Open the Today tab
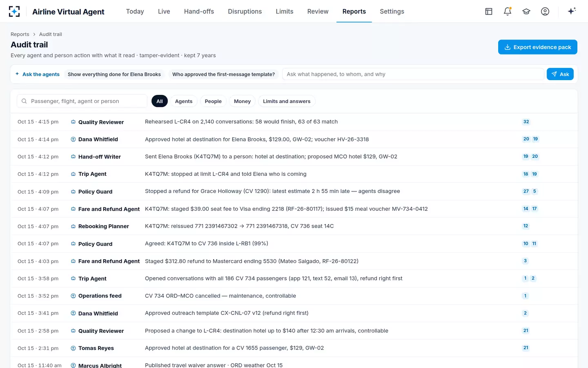The width and height of the screenshot is (588, 368). click(x=135, y=11)
